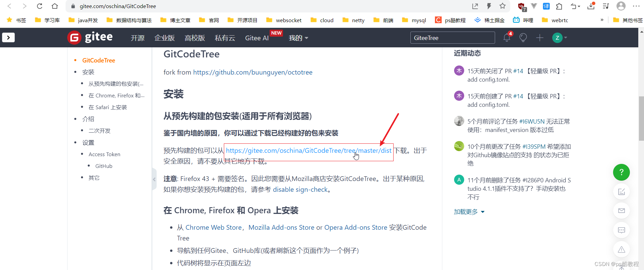Open the GitCodeTree tree/master/dist download link

point(309,150)
